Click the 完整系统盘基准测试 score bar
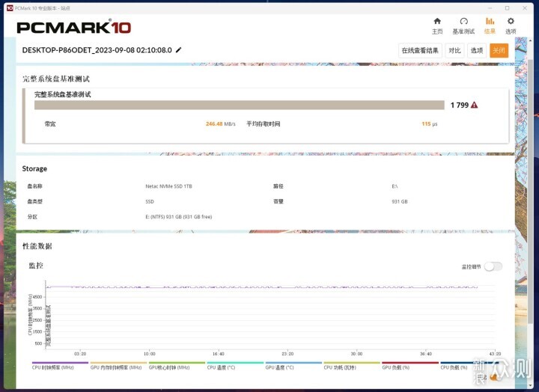The image size is (539, 392). coord(240,105)
